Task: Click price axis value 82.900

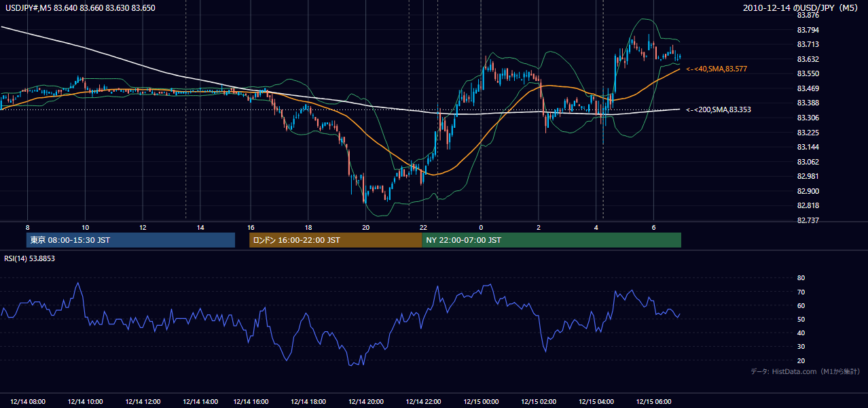Action: (807, 191)
